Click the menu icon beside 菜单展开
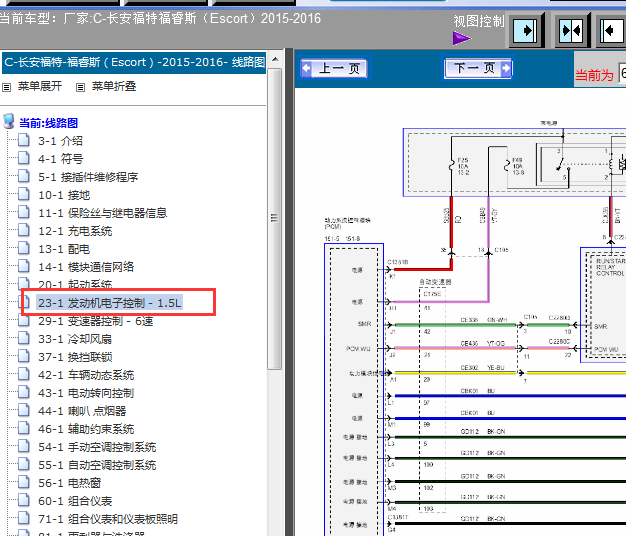Viewport: 626px width, 536px height. point(6,87)
